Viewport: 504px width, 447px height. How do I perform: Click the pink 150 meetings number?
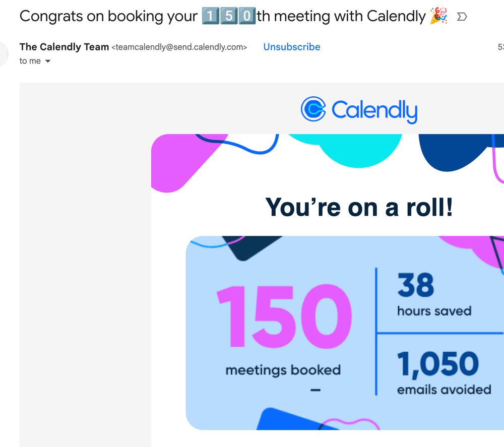(284, 316)
